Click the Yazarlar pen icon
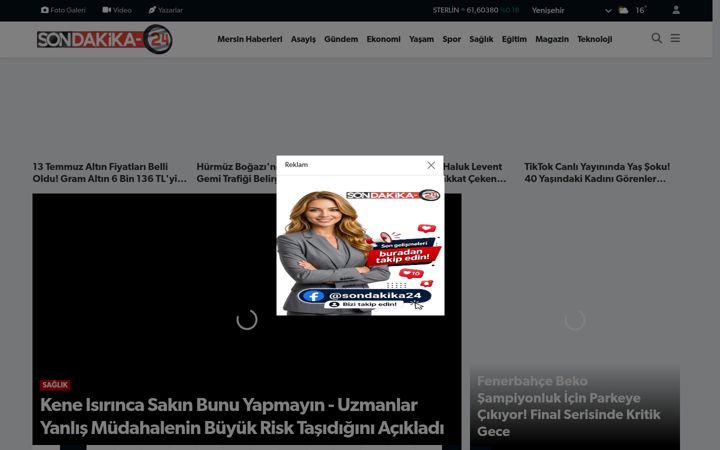The width and height of the screenshot is (720, 450). (x=152, y=10)
